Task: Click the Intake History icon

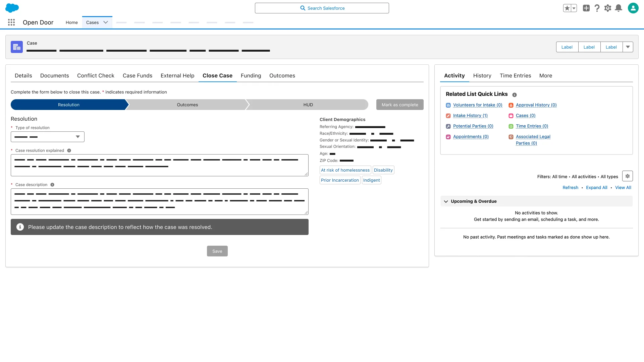Action: (448, 116)
